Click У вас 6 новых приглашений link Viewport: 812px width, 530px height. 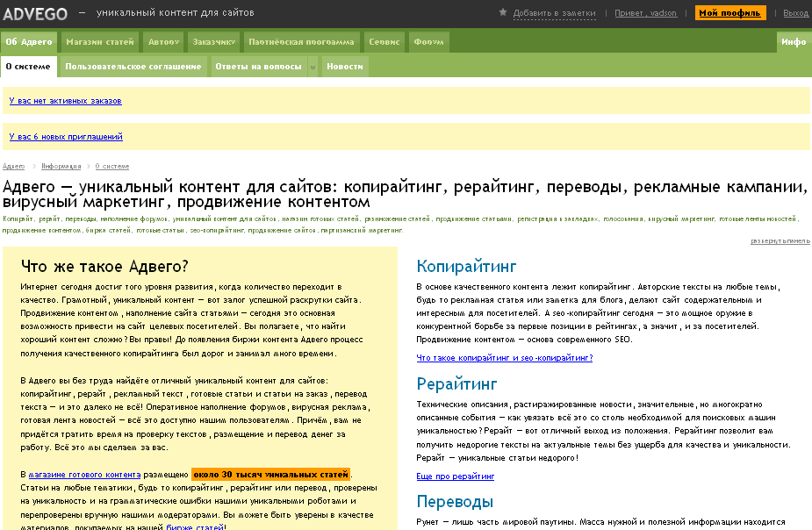(x=66, y=137)
